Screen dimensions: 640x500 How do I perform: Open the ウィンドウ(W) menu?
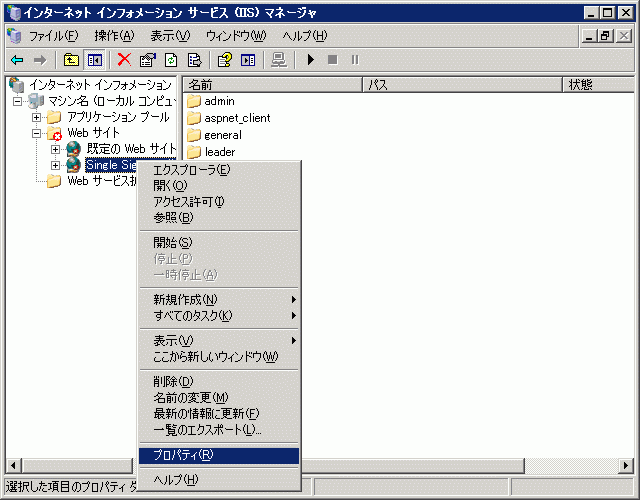(x=236, y=36)
